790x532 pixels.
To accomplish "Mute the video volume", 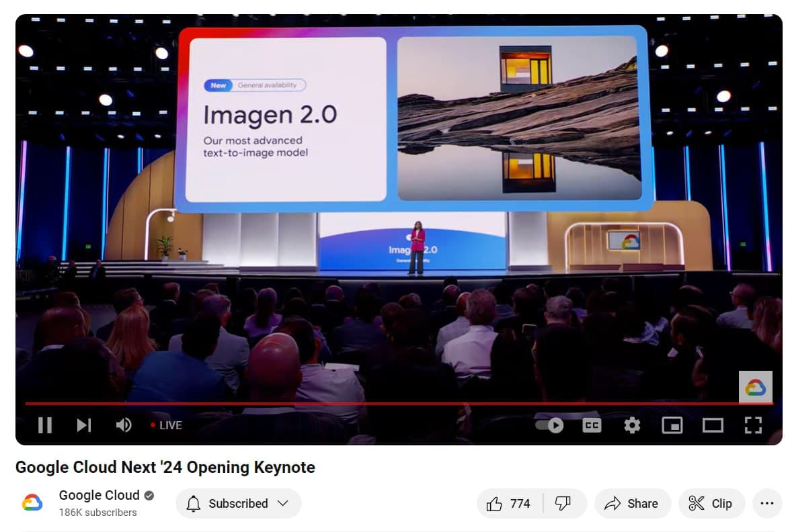I will click(x=124, y=425).
